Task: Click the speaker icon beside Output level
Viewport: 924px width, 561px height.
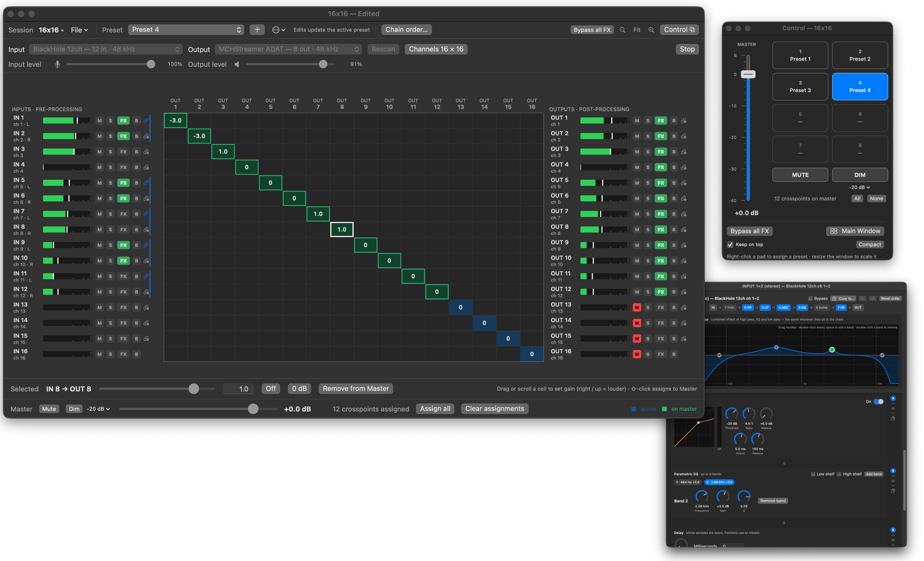Action: (237, 64)
